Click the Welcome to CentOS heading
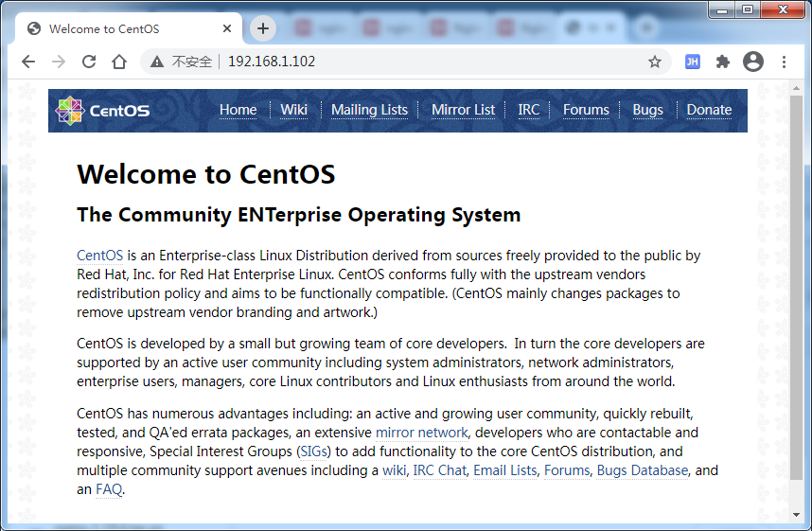 click(206, 174)
